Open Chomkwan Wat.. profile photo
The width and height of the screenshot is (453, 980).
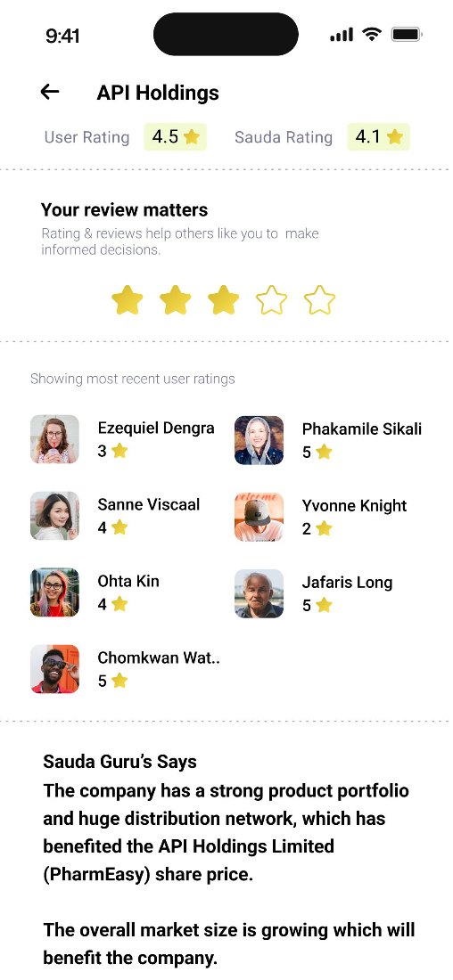(x=54, y=669)
